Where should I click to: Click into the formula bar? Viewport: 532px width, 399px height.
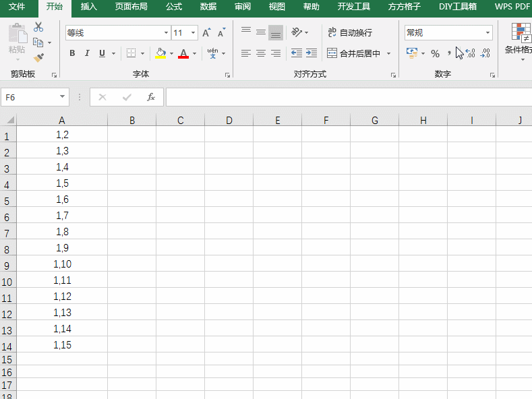[x=349, y=97]
